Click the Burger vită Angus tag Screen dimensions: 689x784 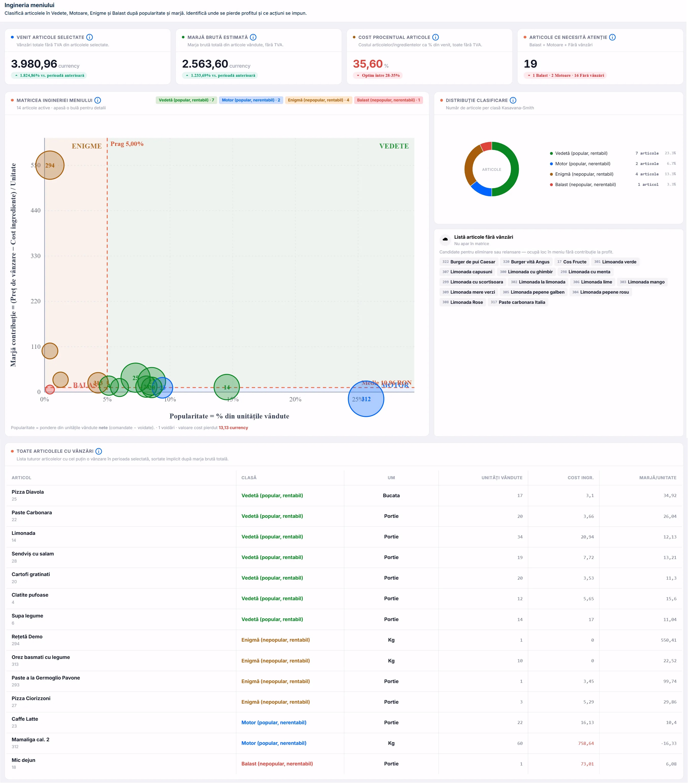(526, 262)
